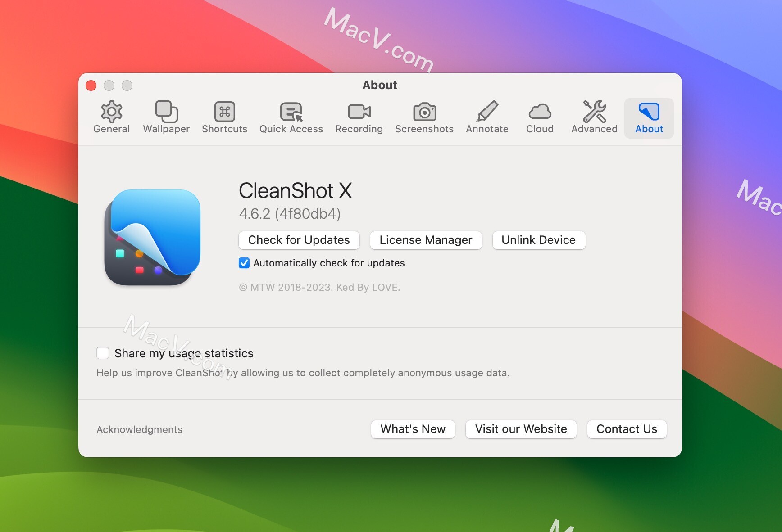Select the Cloud tab

540,118
